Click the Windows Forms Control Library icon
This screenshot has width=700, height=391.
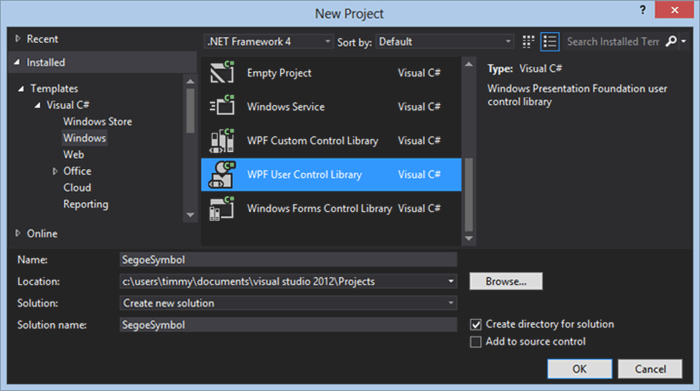[x=222, y=208]
